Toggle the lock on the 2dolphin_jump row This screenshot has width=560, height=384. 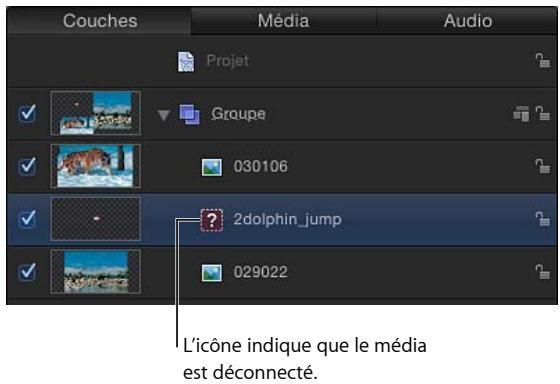pyautogui.click(x=542, y=219)
